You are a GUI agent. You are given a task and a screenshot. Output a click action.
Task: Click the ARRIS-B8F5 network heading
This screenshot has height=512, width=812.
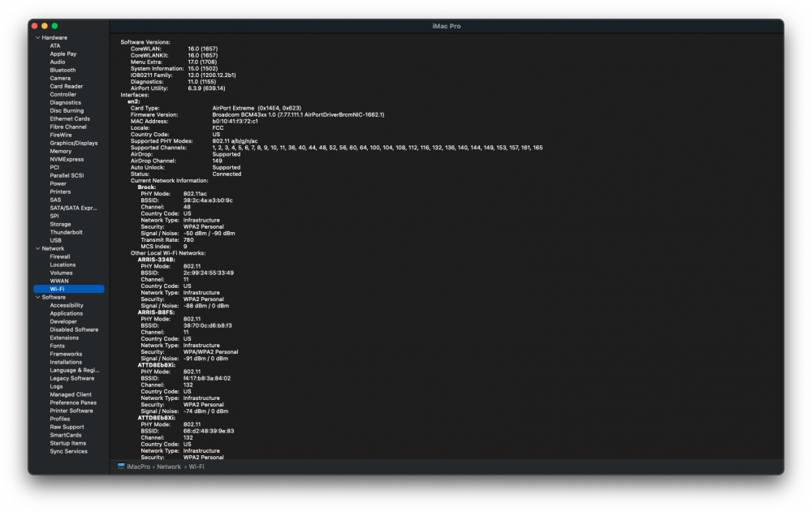157,312
